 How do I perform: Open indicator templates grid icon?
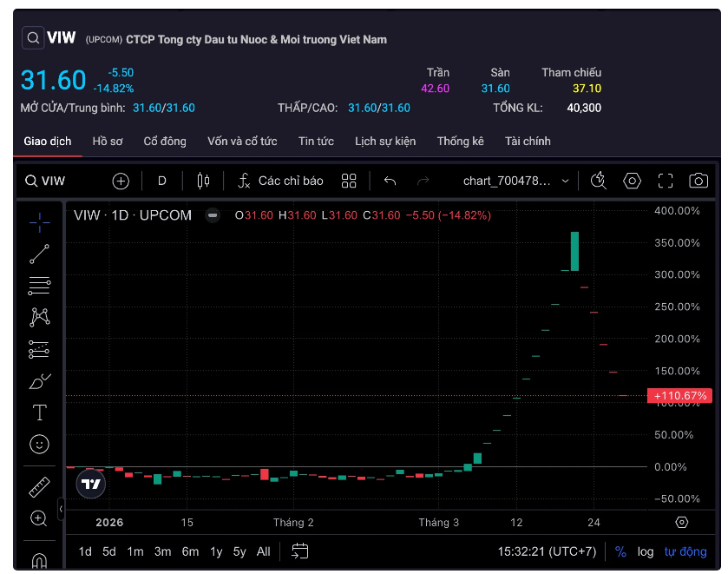349,181
